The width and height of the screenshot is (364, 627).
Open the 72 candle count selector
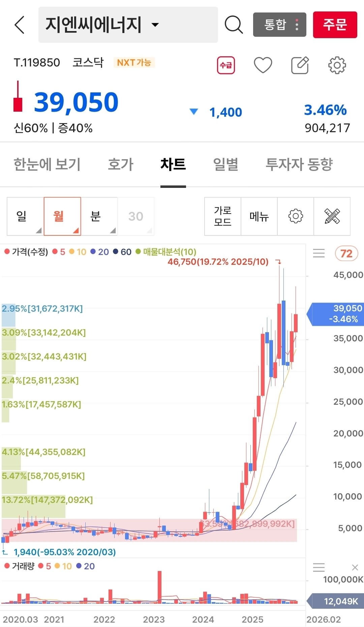(346, 253)
